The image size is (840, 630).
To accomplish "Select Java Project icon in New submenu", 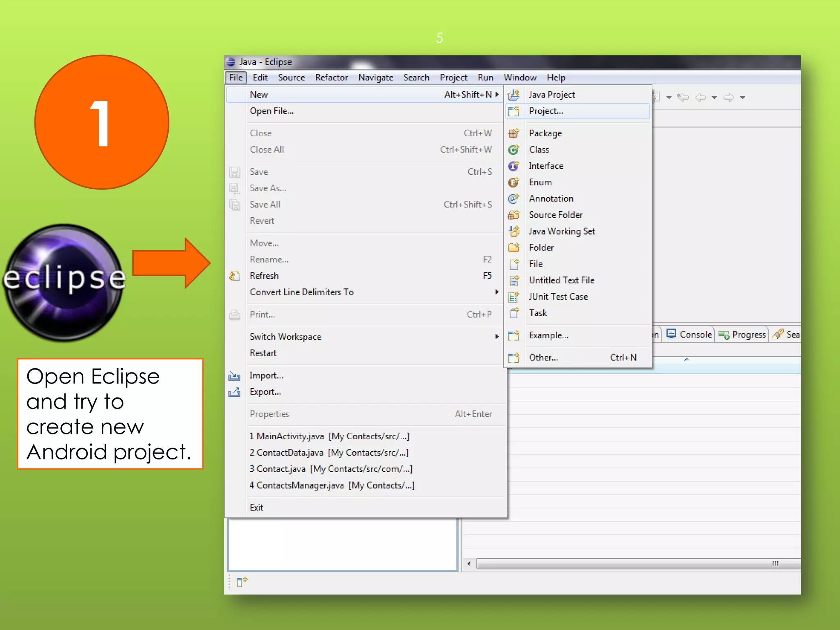I will coord(514,95).
